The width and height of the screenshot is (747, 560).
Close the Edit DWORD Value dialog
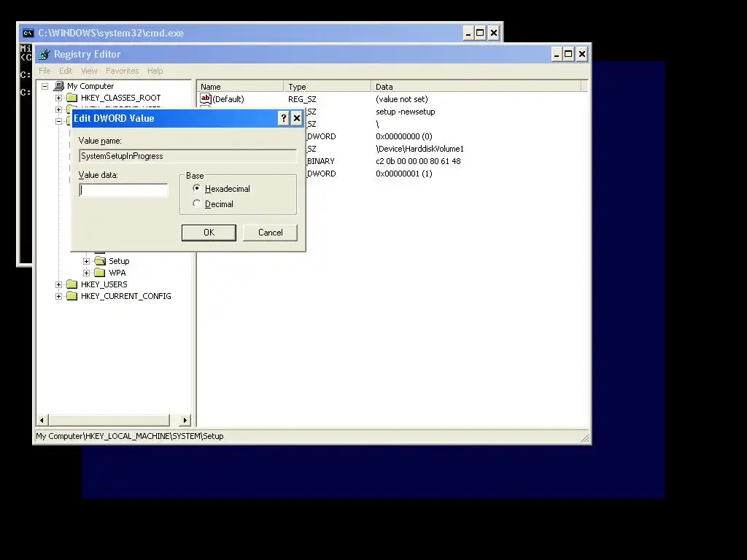297,118
